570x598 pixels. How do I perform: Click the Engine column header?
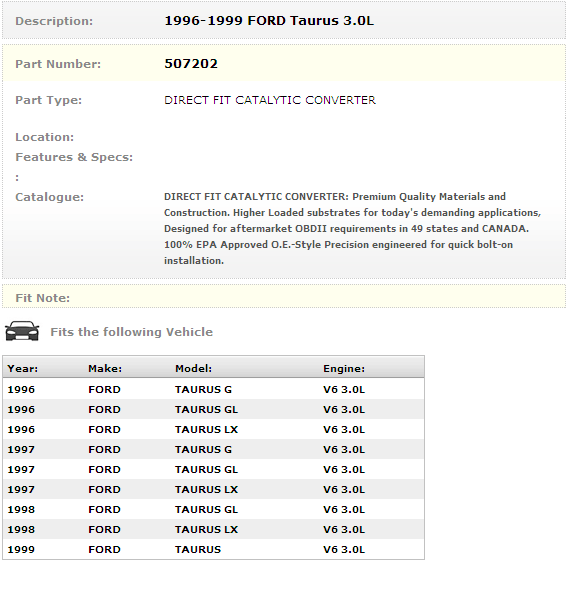click(x=344, y=368)
